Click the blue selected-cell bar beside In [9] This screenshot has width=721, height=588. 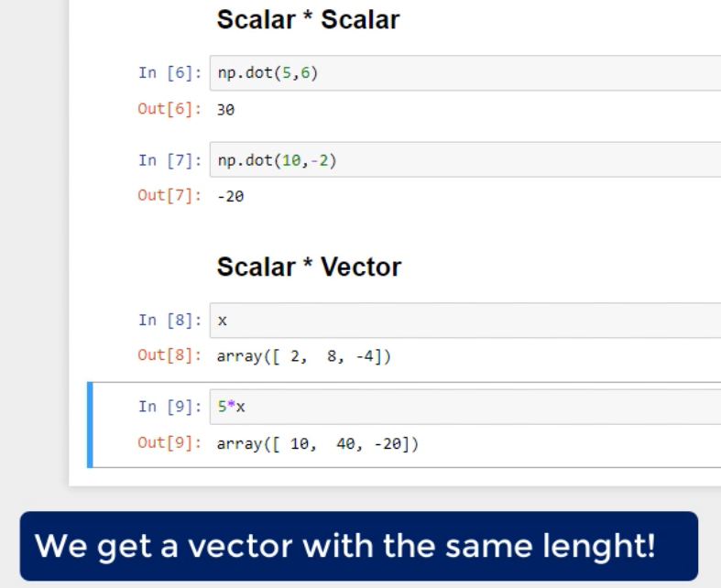[90, 424]
